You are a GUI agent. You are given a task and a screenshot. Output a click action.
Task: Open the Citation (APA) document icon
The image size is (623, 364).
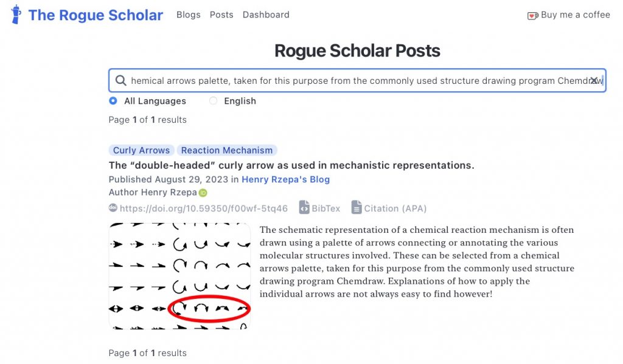click(356, 208)
